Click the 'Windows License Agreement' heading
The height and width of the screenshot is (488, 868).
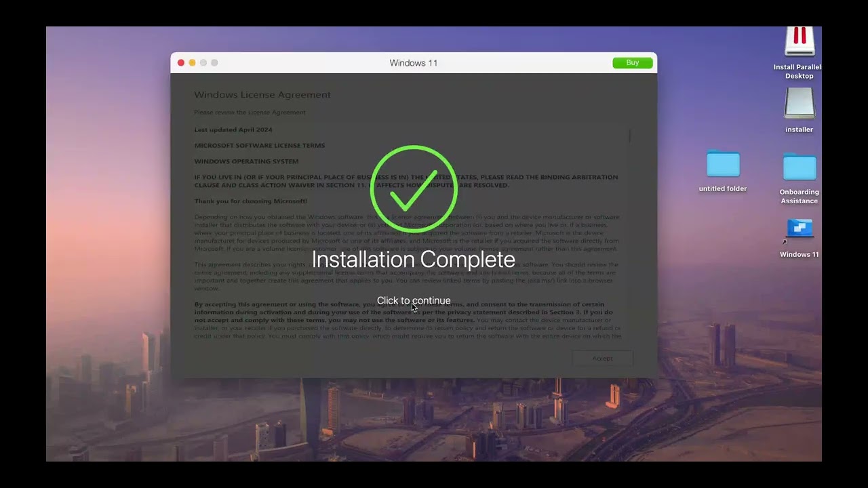(x=262, y=95)
